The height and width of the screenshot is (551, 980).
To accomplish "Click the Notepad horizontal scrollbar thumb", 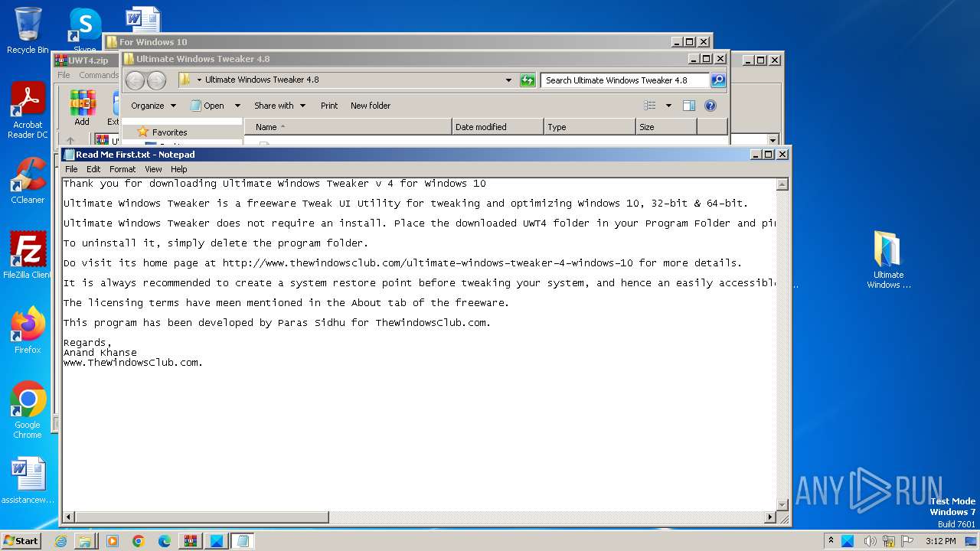I will tap(201, 517).
